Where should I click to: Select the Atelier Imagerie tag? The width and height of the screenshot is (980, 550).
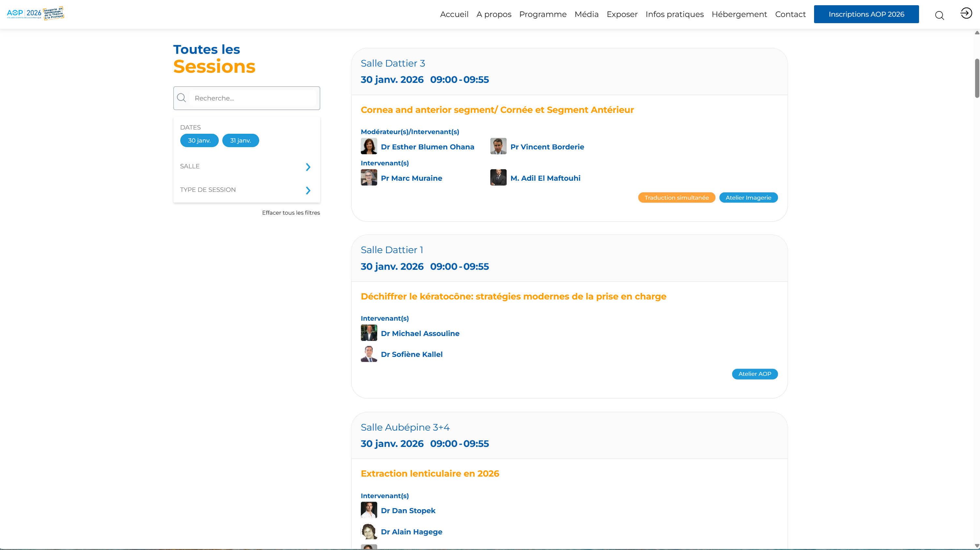[x=748, y=198]
